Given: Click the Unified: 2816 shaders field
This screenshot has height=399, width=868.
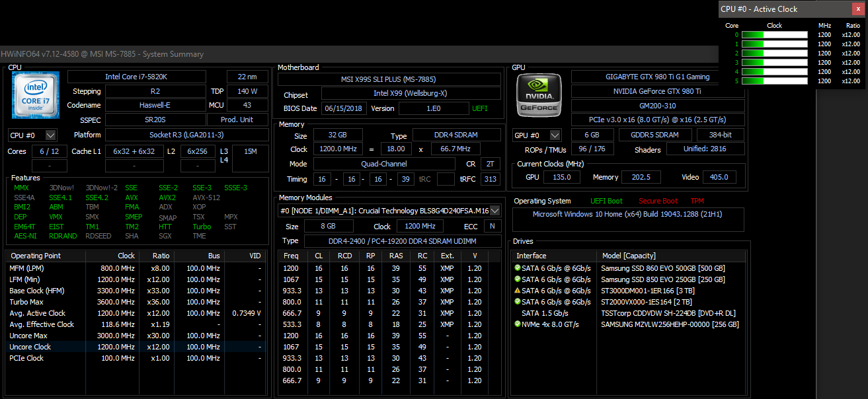Looking at the screenshot, I should [x=705, y=149].
